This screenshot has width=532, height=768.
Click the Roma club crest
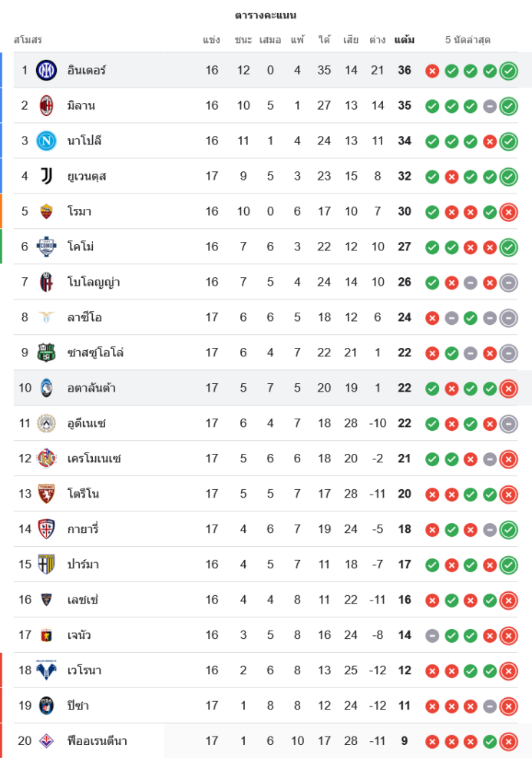(47, 211)
